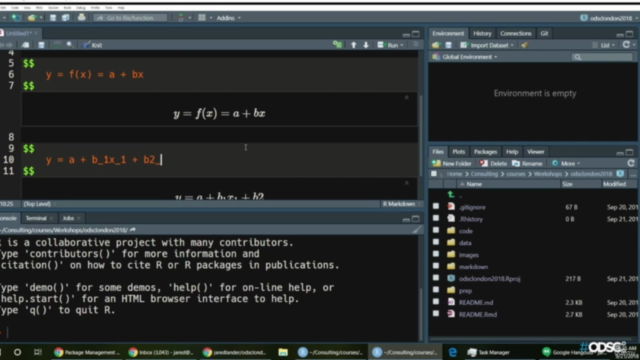Open File Explorer from the taskbar
The image size is (640, 360).
[x=282, y=352]
